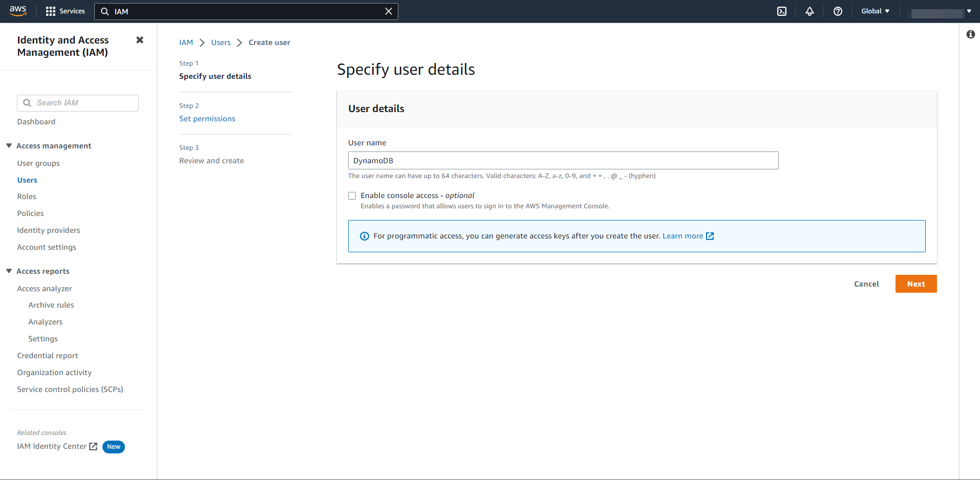The width and height of the screenshot is (980, 480).
Task: Click IAM breadcrumb link
Action: [186, 42]
